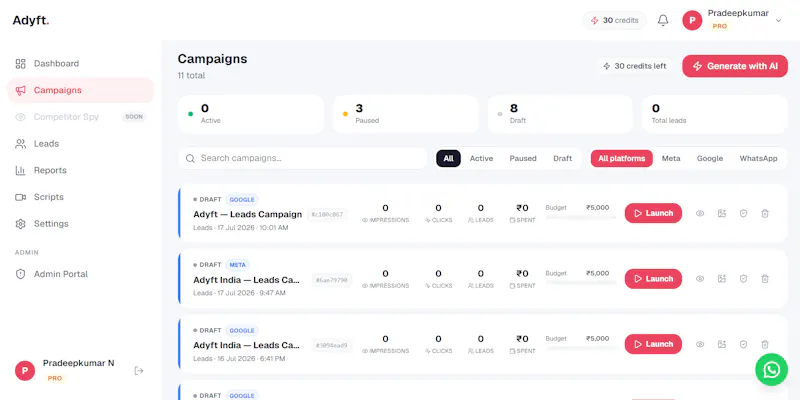Viewport: 800px width, 400px height.
Task: Open Leads page in sidebar
Action: [x=81, y=144]
